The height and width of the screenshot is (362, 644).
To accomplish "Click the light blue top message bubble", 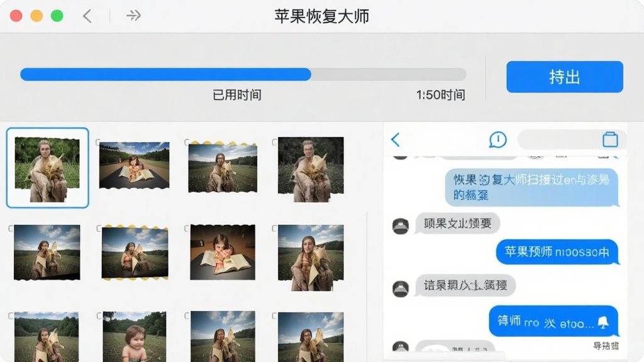I will click(532, 187).
